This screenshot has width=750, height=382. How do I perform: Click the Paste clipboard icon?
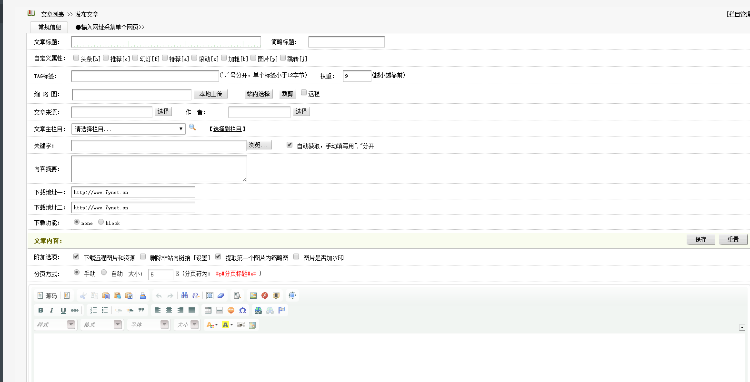tap(106, 296)
